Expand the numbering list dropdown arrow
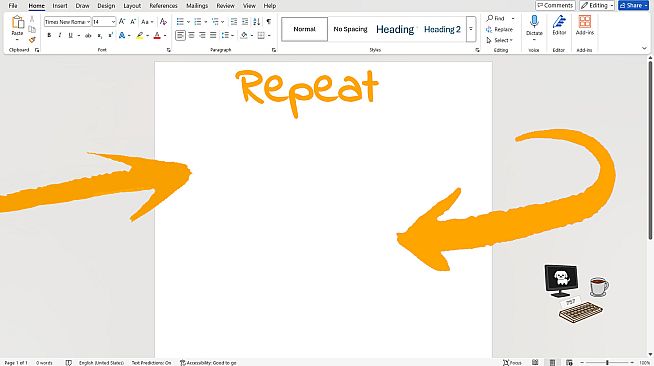Viewport: 654px width, 366px height. click(x=206, y=22)
